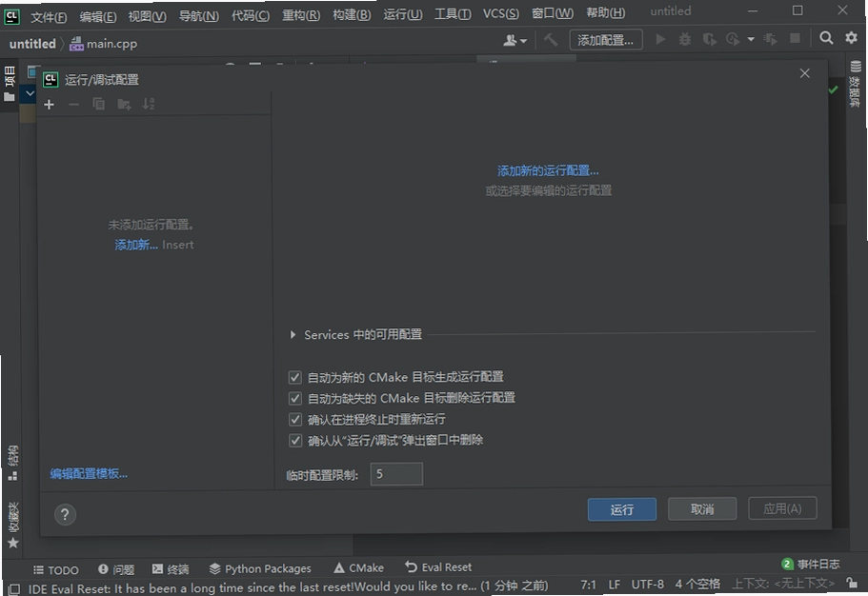The height and width of the screenshot is (596, 868).
Task: Click the plus icon to add new configuration
Action: [x=49, y=104]
